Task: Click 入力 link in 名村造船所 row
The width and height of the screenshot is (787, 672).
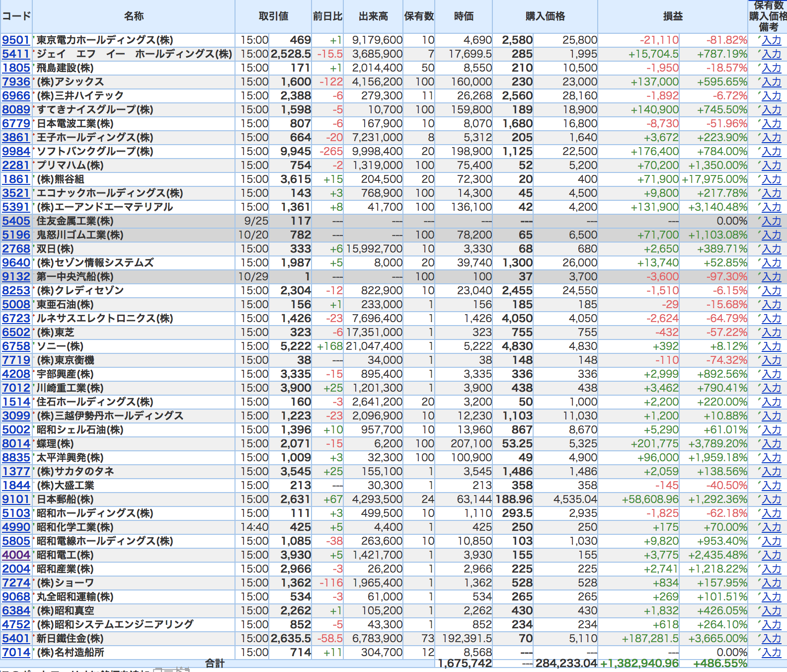Action: click(x=772, y=653)
